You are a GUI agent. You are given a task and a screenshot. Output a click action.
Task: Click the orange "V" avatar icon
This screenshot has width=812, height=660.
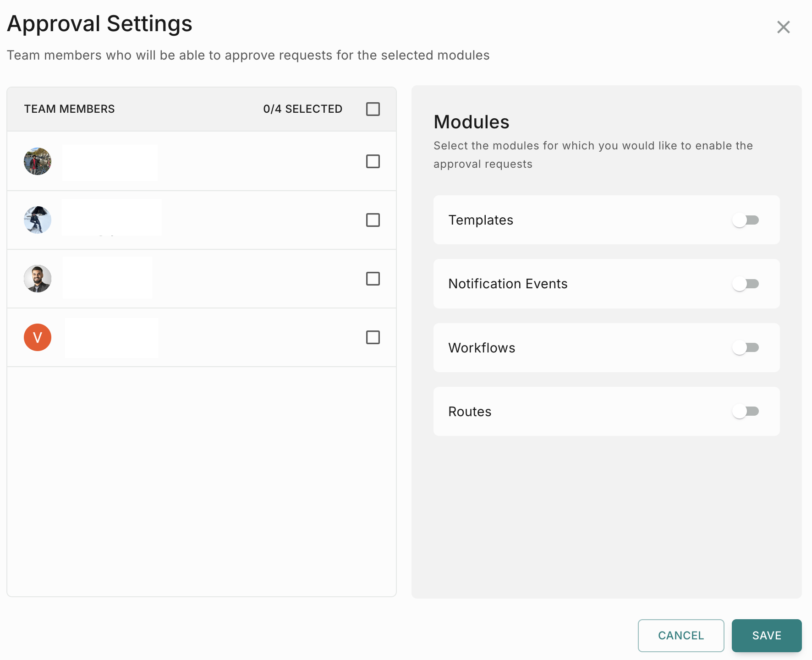[x=38, y=337]
